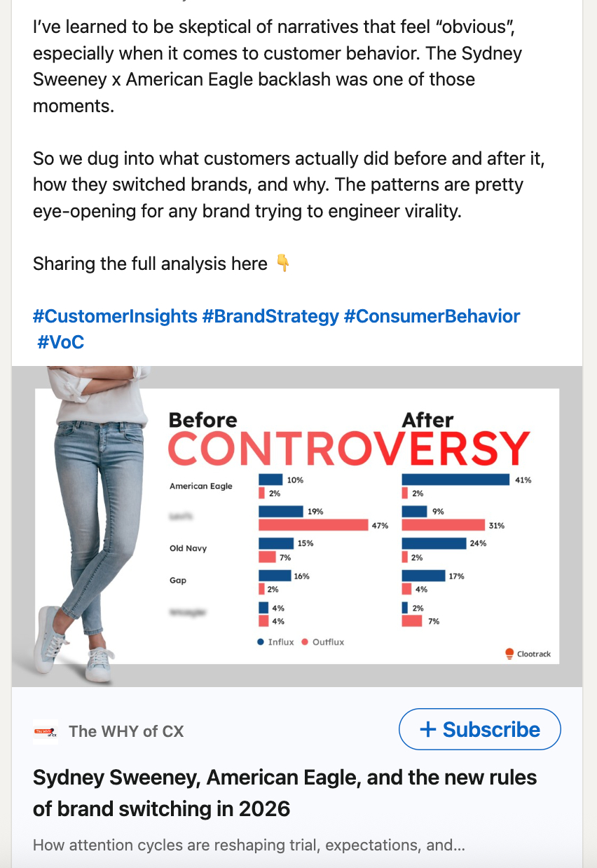The width and height of the screenshot is (597, 868).
Task: Click the blue Influx legend dot
Action: click(x=261, y=642)
